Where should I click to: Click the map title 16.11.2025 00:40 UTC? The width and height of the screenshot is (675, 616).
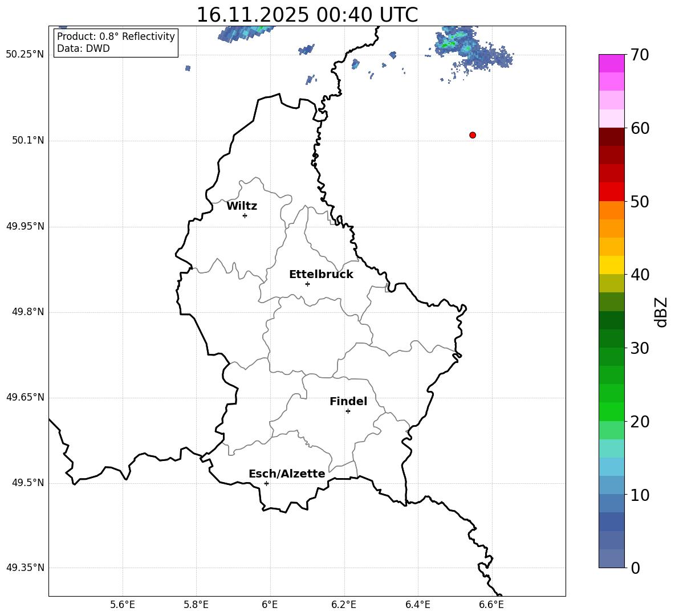307,15
